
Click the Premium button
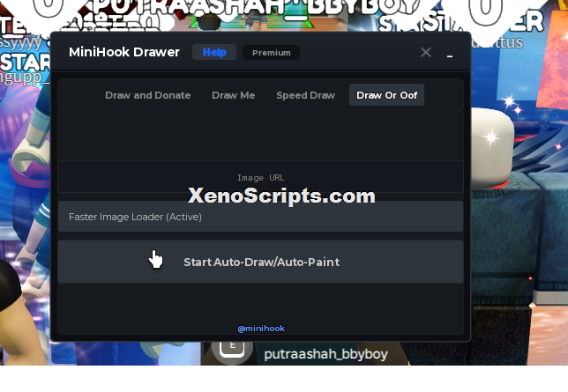(x=272, y=53)
